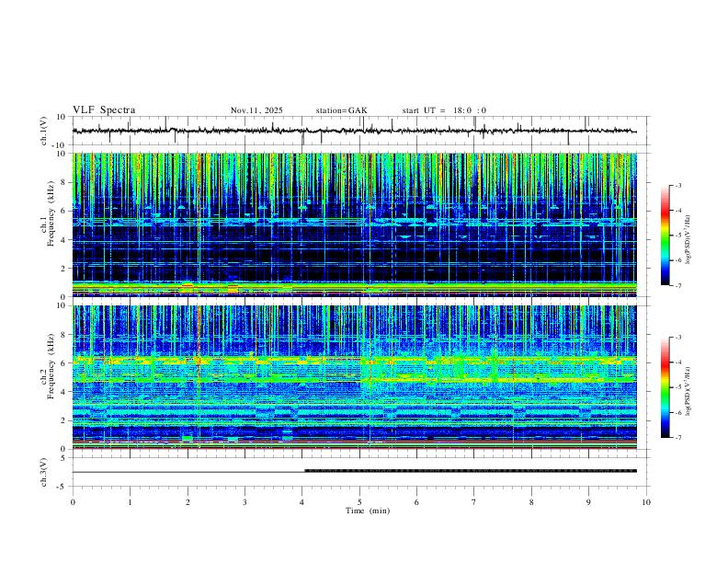Image resolution: width=728 pixels, height=563 pixels.
Task: Click the 'ch.1(V)' waveform axis label
Action: (44, 131)
